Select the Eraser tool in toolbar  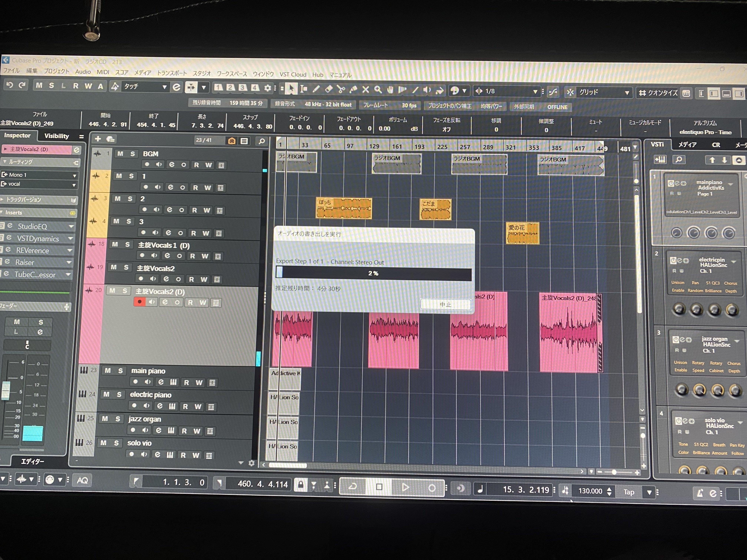[329, 89]
